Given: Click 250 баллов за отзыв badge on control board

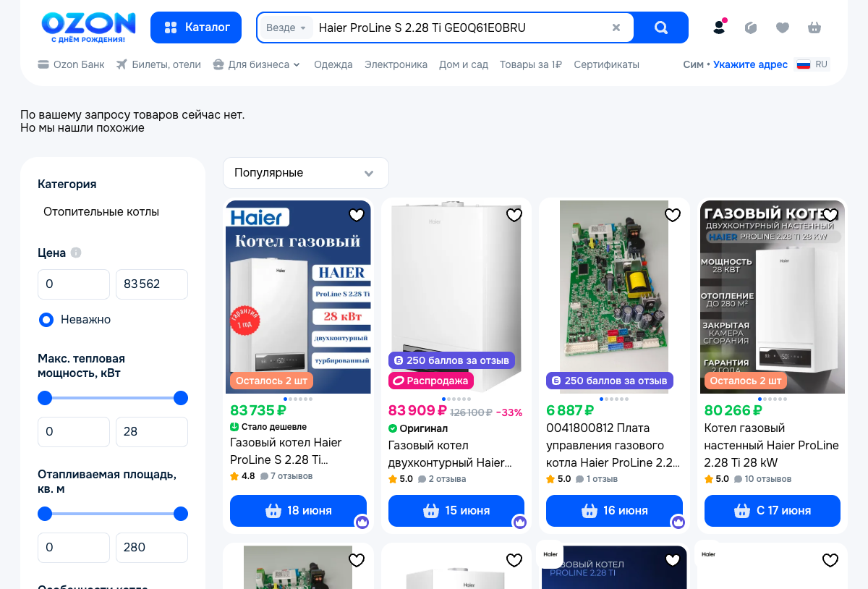Looking at the screenshot, I should 610,381.
